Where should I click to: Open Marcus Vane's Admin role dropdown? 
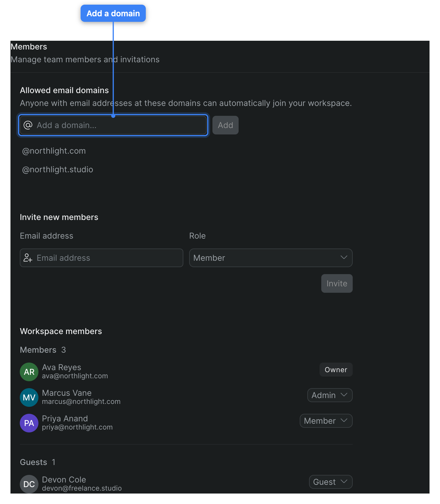(x=330, y=395)
